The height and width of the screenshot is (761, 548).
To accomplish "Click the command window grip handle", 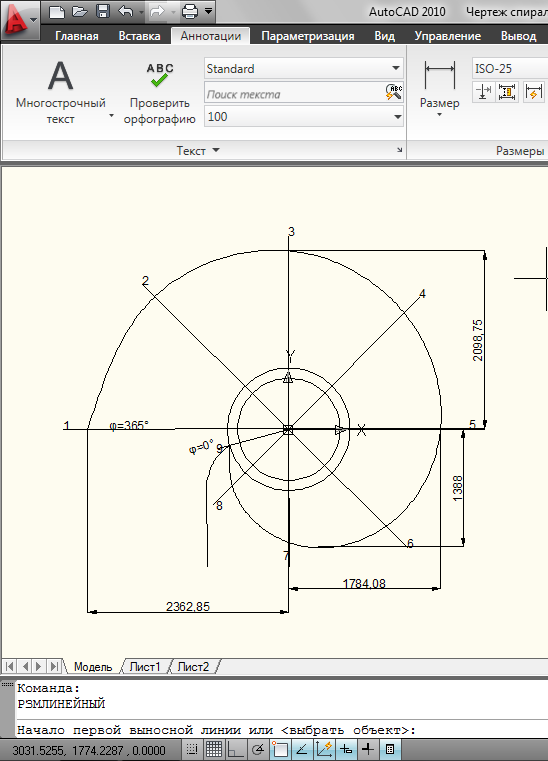I will coord(7,684).
